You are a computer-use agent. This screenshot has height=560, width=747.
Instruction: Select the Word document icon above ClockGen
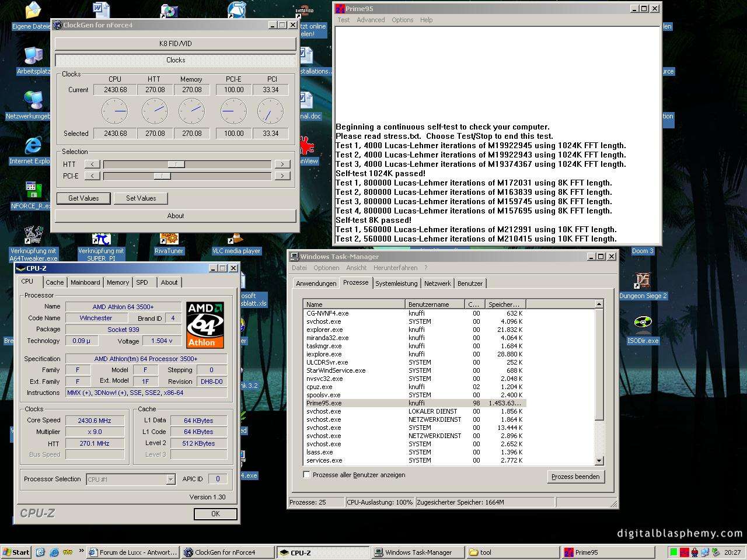point(101,10)
